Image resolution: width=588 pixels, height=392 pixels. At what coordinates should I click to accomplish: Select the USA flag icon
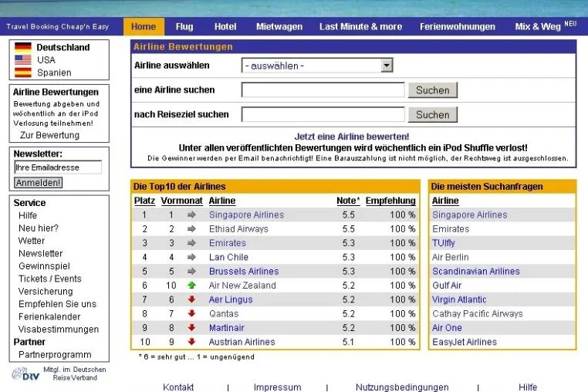pyautogui.click(x=23, y=59)
